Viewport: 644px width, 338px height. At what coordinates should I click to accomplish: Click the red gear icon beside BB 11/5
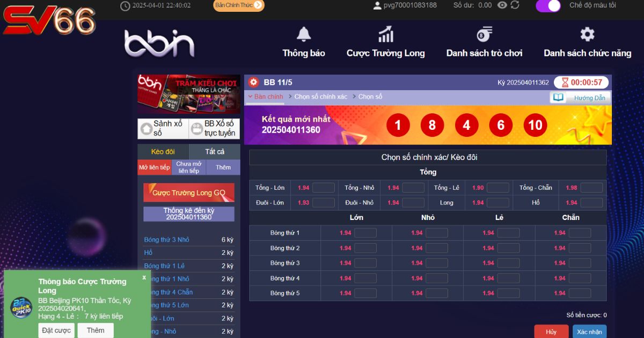coord(254,82)
